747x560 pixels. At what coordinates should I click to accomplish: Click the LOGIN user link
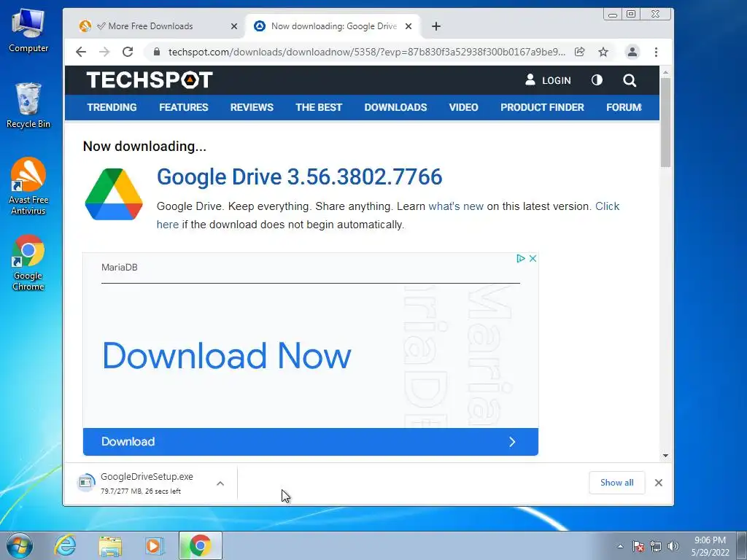point(548,80)
